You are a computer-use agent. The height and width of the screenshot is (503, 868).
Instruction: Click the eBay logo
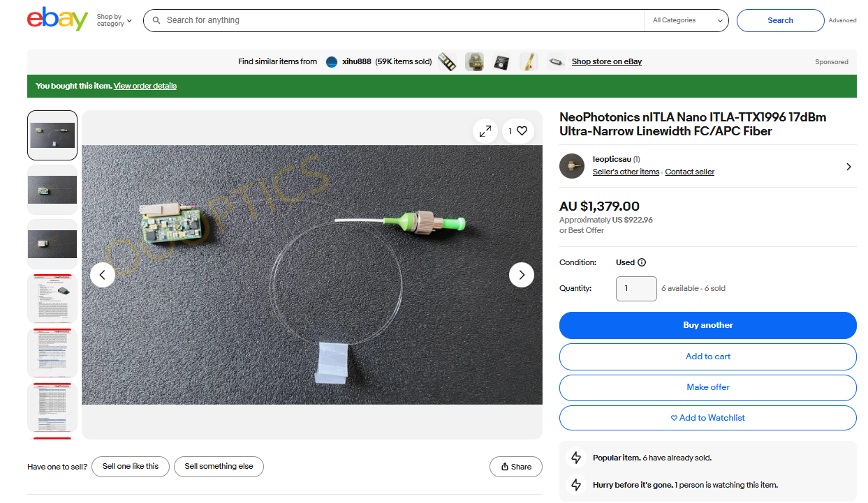pos(57,20)
